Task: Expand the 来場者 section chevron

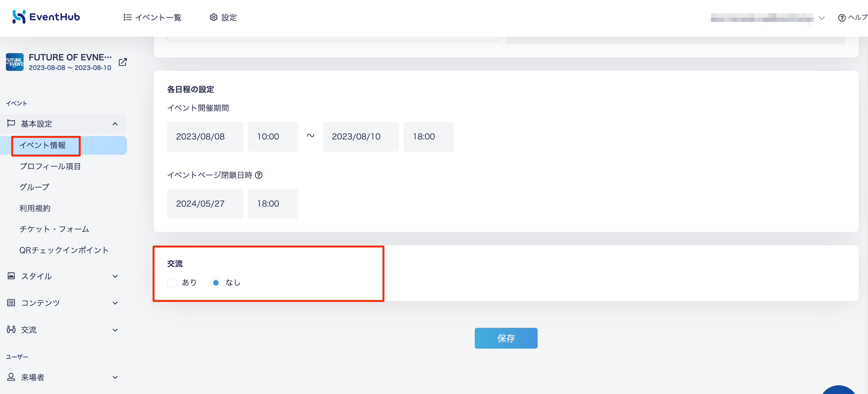Action: tap(115, 377)
